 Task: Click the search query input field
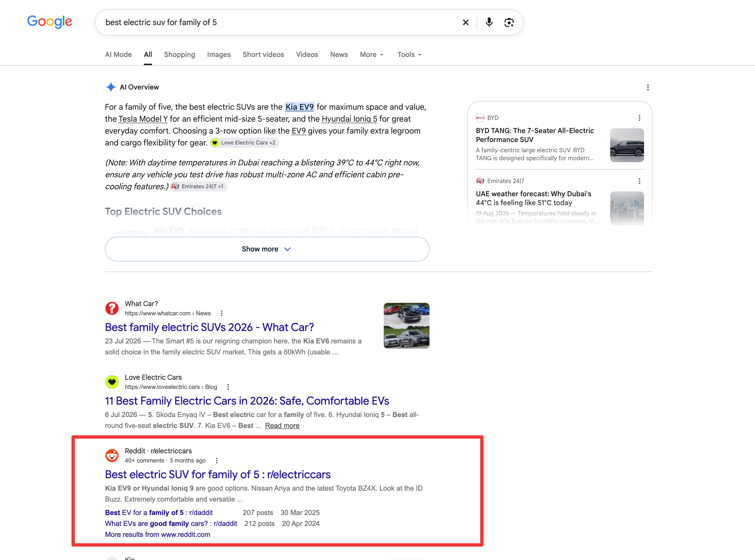click(278, 22)
